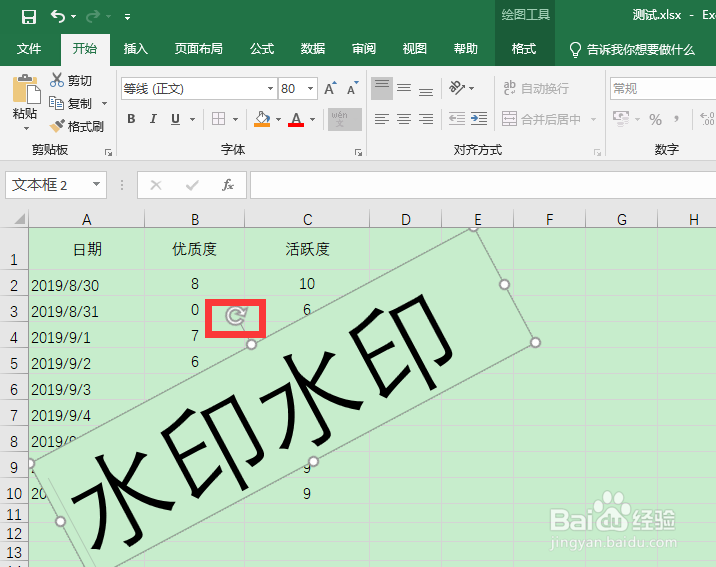Click the 粘贴 paste icon
The width and height of the screenshot is (716, 567).
coord(26,89)
